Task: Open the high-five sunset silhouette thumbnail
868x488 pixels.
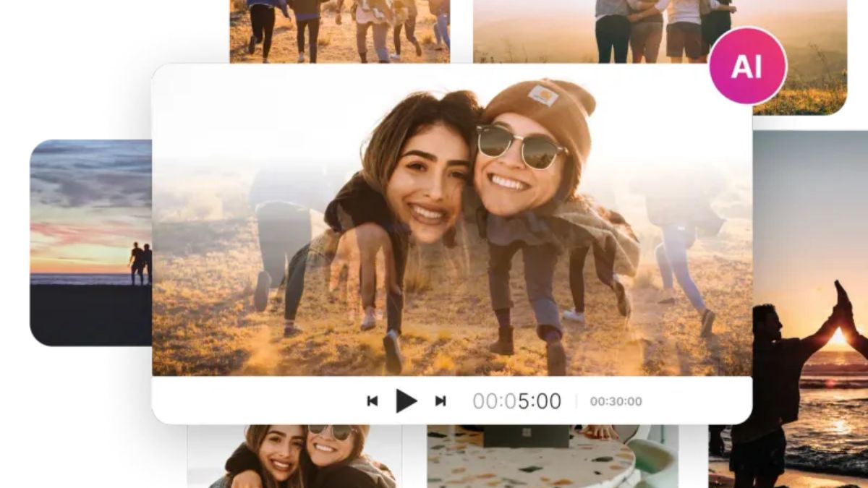Action: point(810,309)
